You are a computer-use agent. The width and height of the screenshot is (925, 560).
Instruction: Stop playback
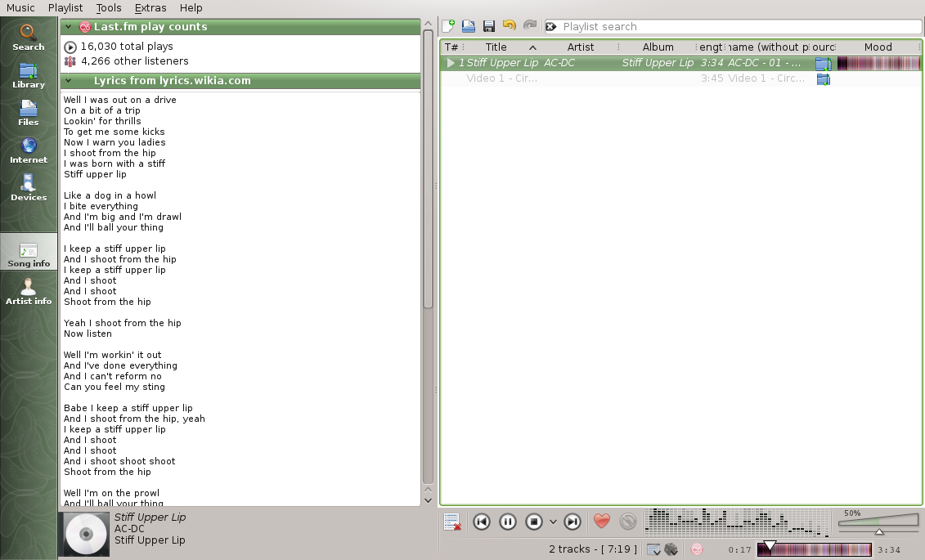point(534,522)
